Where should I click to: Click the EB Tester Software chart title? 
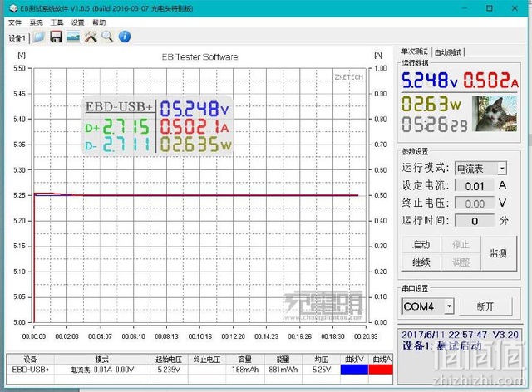point(199,57)
